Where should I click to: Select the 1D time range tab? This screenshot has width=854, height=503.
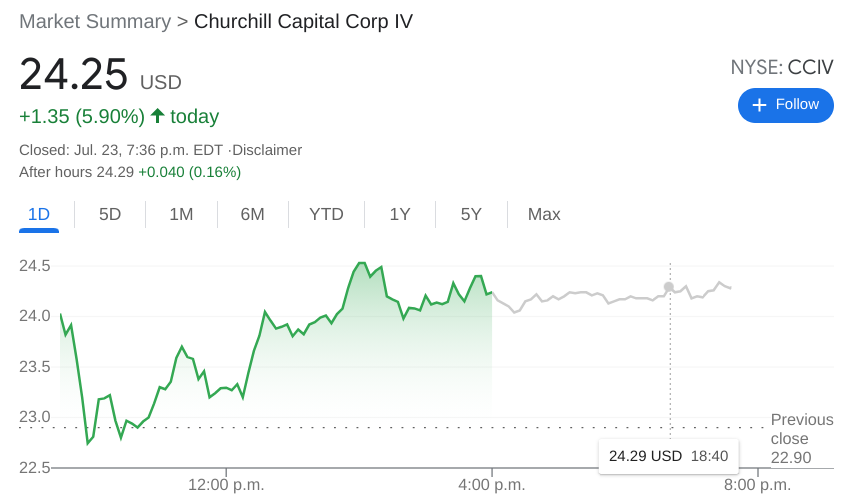click(39, 214)
